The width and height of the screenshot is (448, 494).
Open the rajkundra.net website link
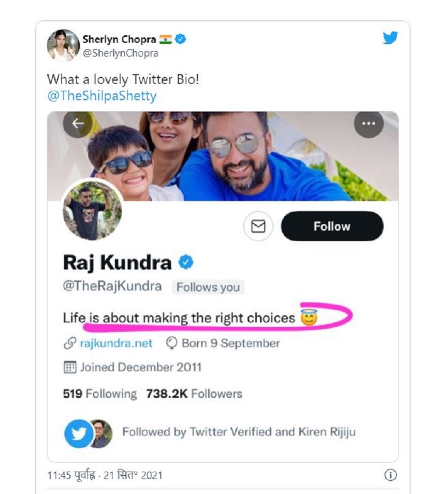[116, 344]
